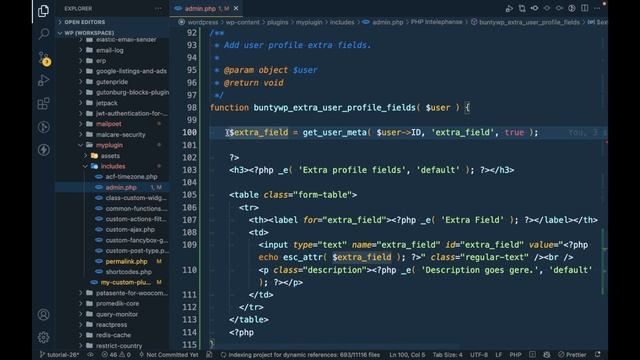Open the Explorer view in activity bar
640x360 pixels.
click(x=43, y=11)
